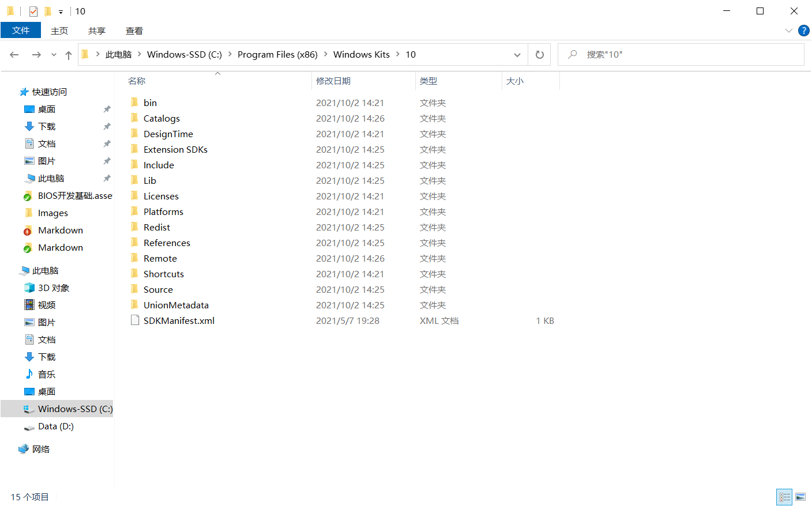This screenshot has width=812, height=506.
Task: Open the 文件 menu
Action: point(21,31)
